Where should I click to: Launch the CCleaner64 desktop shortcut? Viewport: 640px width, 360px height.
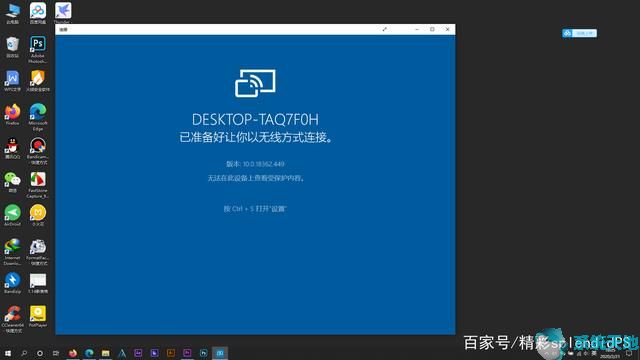pos(13,319)
